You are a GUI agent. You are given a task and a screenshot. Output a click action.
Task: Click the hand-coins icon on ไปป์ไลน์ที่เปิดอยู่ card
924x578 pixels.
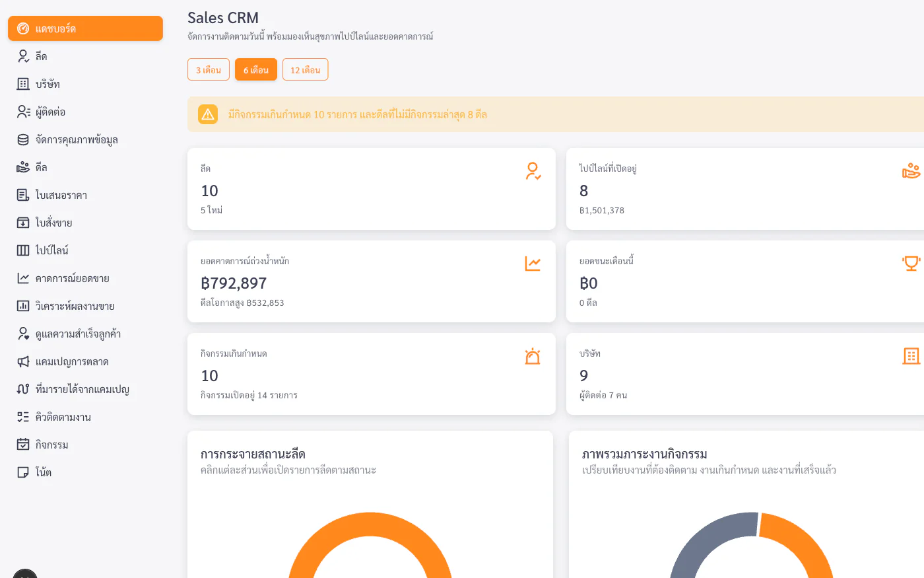pos(911,171)
